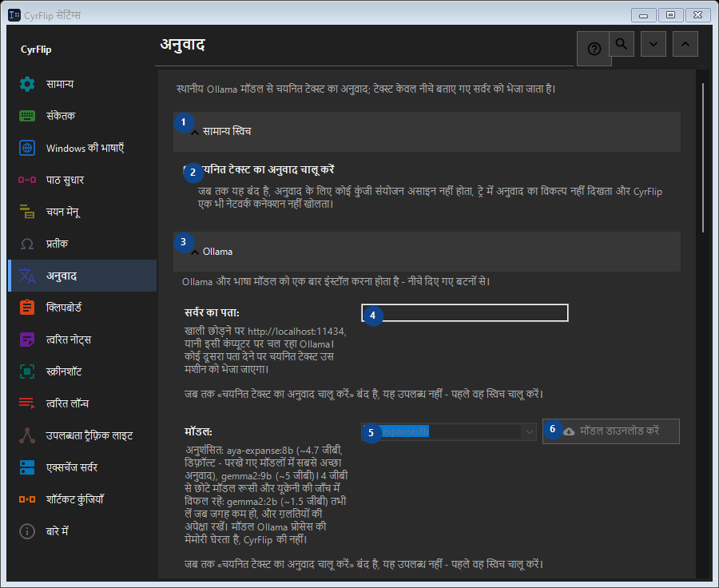Screen dimensions: 719x588
Task: Go to एक्सचेंज सर्वर section
Action: point(82,467)
